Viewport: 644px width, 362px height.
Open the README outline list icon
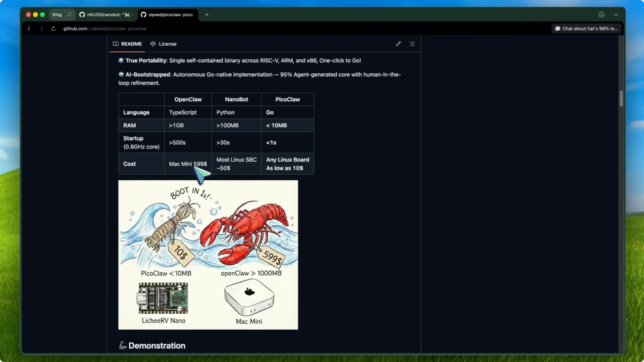412,44
